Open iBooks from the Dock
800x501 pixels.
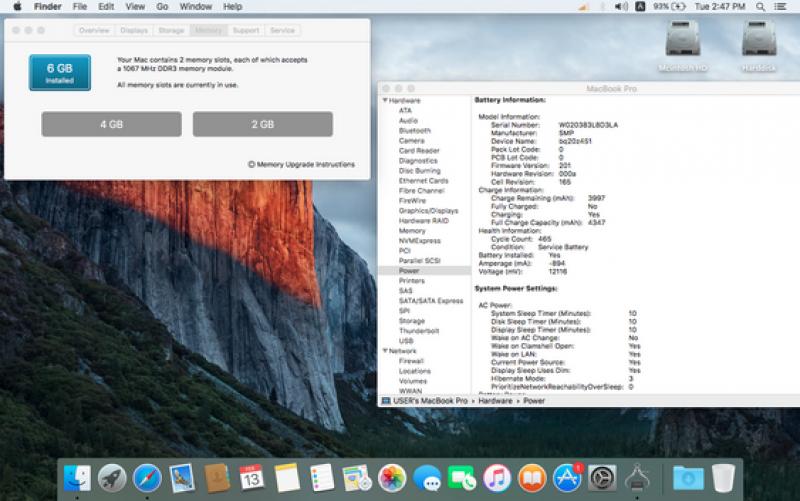(532, 478)
